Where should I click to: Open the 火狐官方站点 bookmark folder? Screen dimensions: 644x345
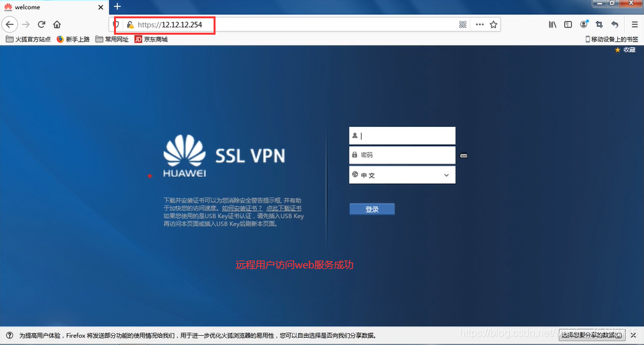28,39
